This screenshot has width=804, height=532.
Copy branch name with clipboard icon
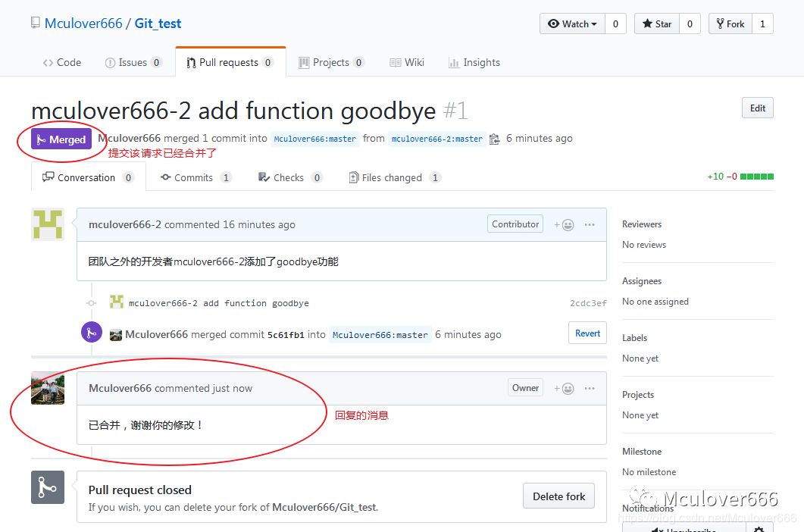(494, 139)
